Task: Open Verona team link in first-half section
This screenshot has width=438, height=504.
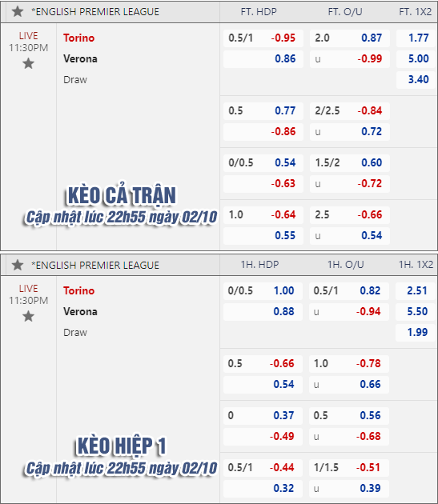Action: [x=80, y=311]
